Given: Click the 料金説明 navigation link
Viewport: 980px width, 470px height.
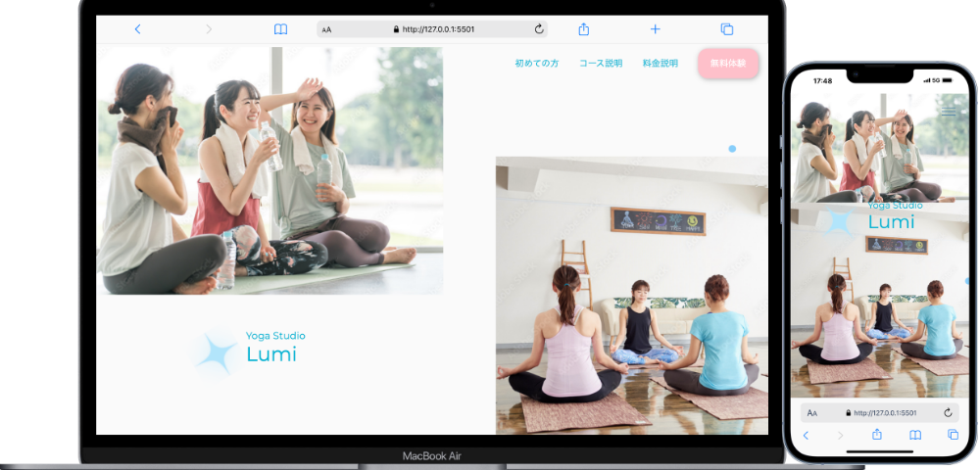Looking at the screenshot, I should (x=660, y=64).
